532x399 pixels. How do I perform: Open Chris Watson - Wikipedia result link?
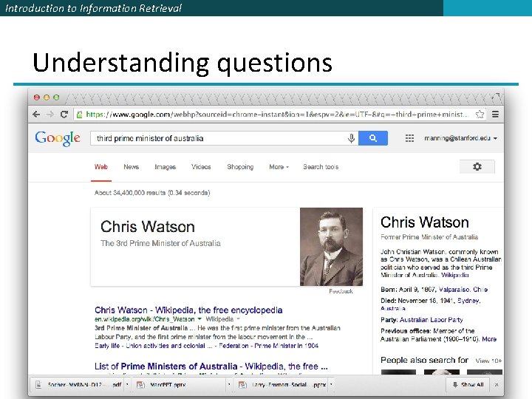[x=188, y=310]
